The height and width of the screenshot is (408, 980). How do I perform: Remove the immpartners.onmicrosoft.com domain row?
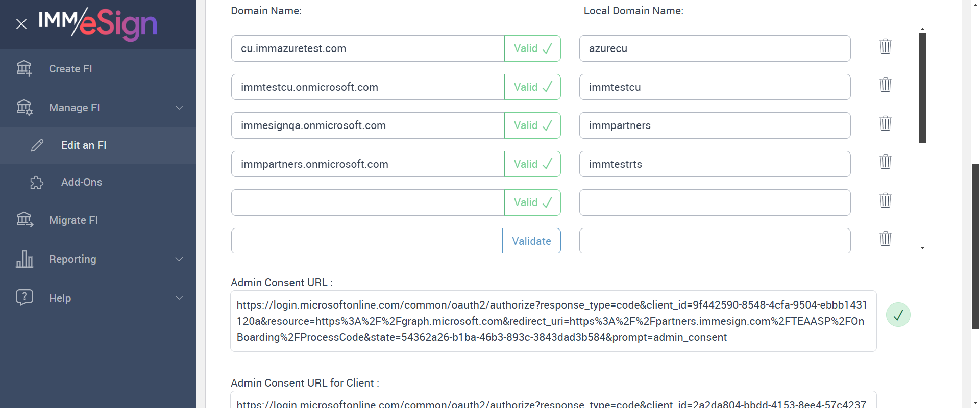(885, 162)
